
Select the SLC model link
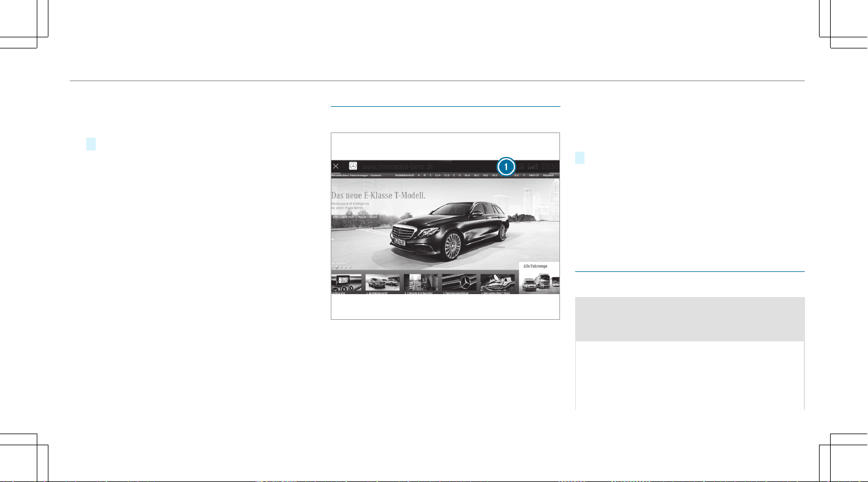517,175
